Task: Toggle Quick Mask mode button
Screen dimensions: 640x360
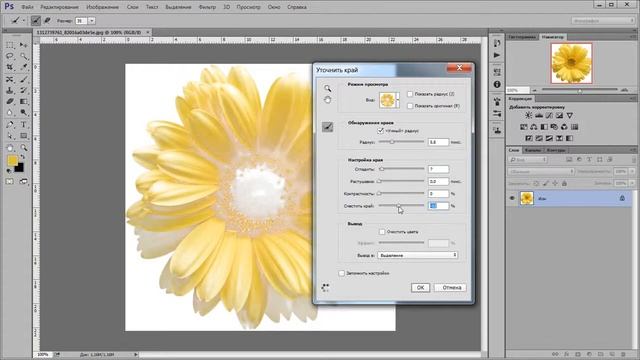Action: tap(9, 181)
